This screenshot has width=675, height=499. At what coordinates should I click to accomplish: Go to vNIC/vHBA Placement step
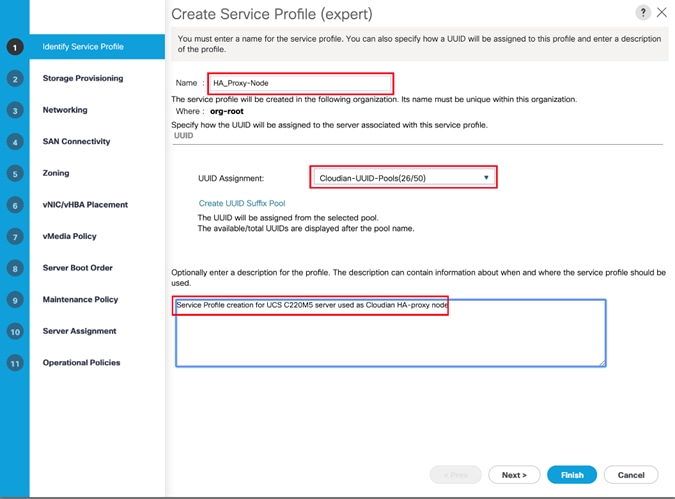(x=85, y=205)
